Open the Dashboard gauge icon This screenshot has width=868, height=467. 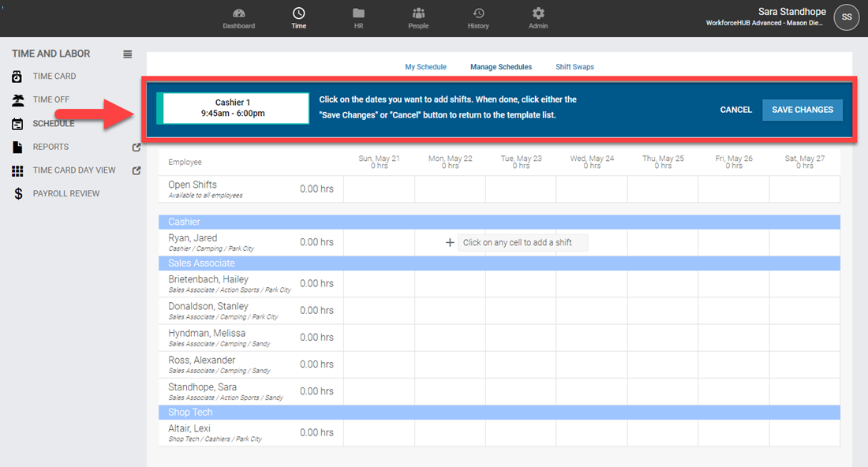[238, 13]
